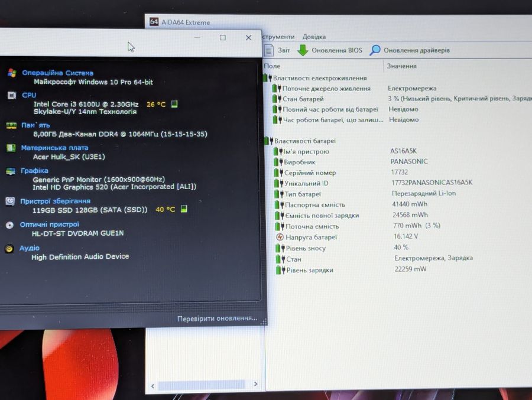
Task: Click the optical disc icon
Action: (9, 225)
